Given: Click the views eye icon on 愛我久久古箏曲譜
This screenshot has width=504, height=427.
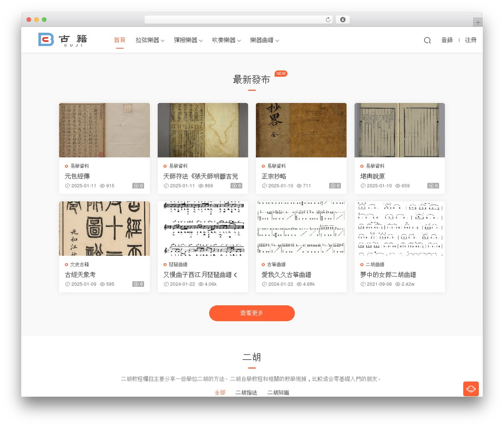Looking at the screenshot, I should click(299, 284).
